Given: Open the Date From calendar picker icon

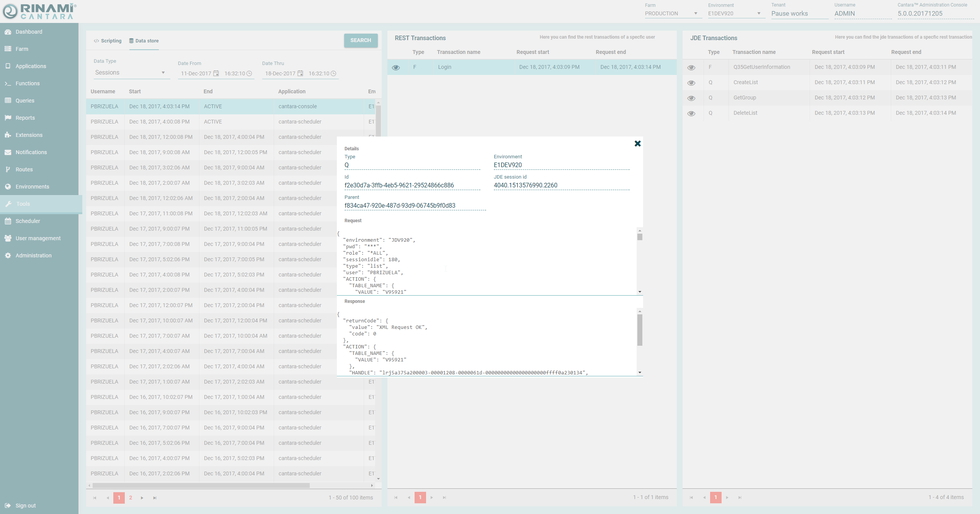Looking at the screenshot, I should pos(216,73).
